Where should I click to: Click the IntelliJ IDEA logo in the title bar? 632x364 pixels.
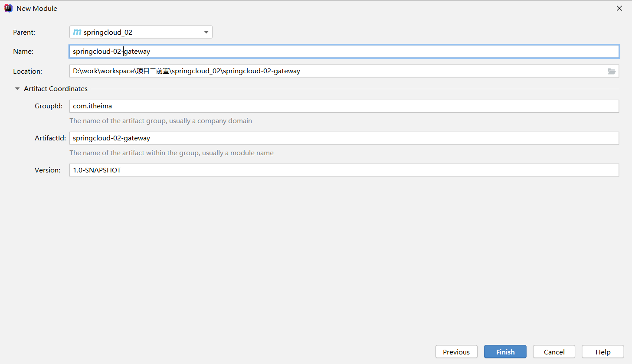point(8,8)
